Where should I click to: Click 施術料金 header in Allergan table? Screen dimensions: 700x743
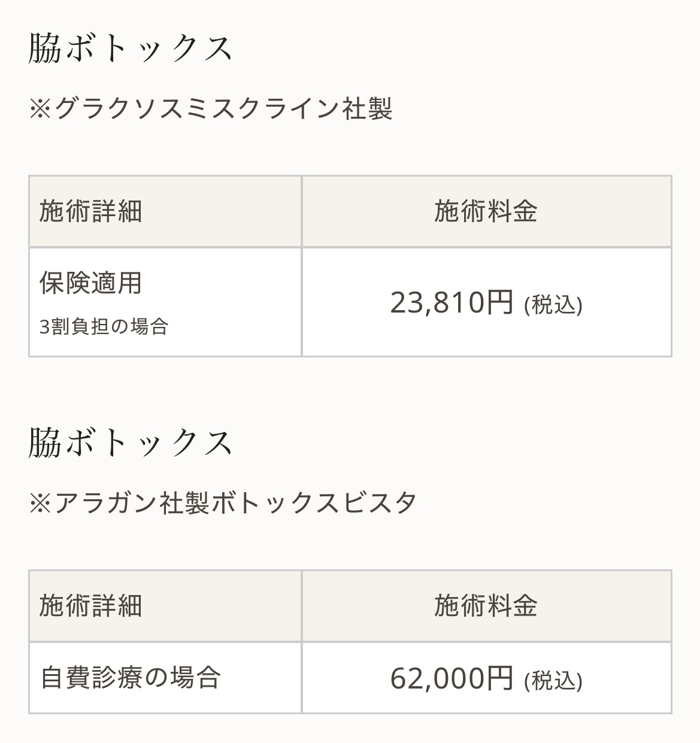click(x=486, y=605)
